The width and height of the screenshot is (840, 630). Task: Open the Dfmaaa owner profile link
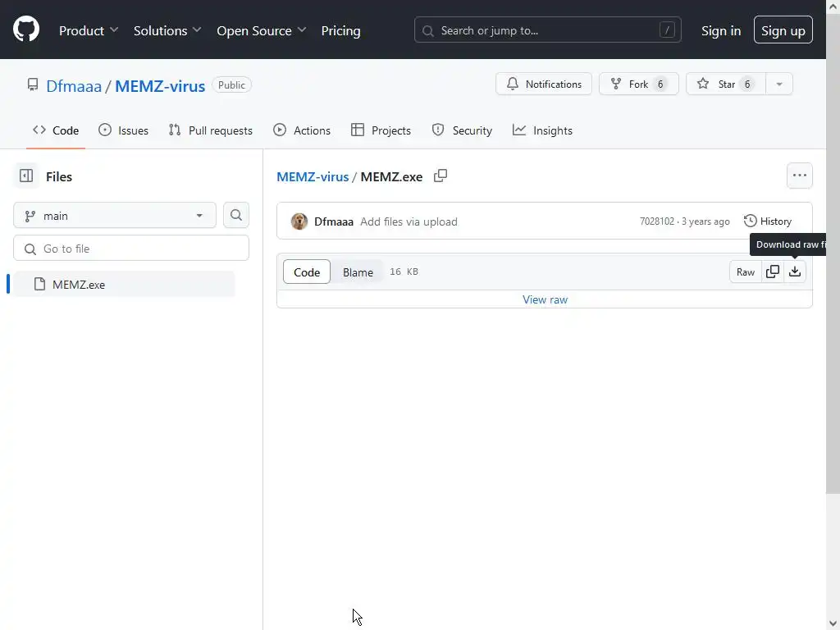click(x=74, y=85)
